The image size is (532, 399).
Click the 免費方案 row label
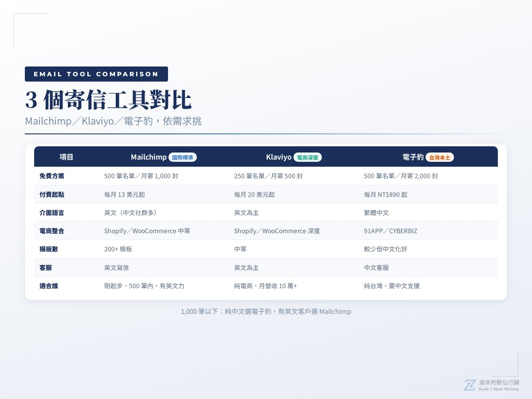[x=52, y=176]
